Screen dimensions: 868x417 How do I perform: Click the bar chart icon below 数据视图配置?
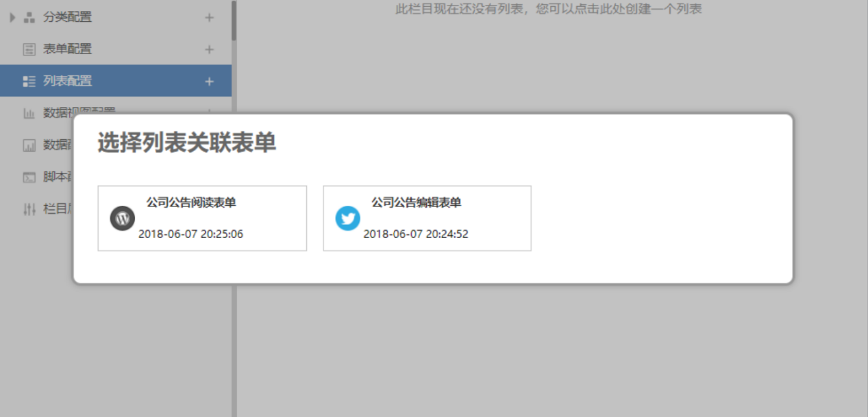29,145
